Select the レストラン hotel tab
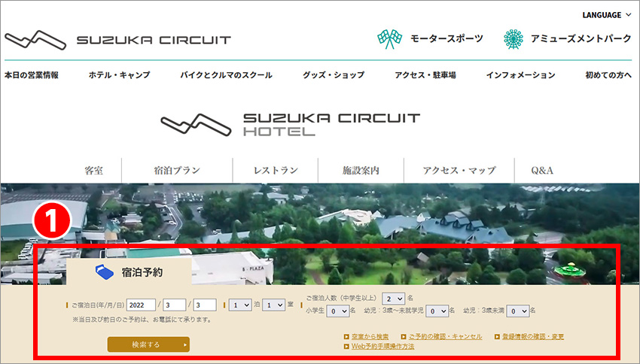The height and width of the screenshot is (364, 640). pyautogui.click(x=276, y=171)
